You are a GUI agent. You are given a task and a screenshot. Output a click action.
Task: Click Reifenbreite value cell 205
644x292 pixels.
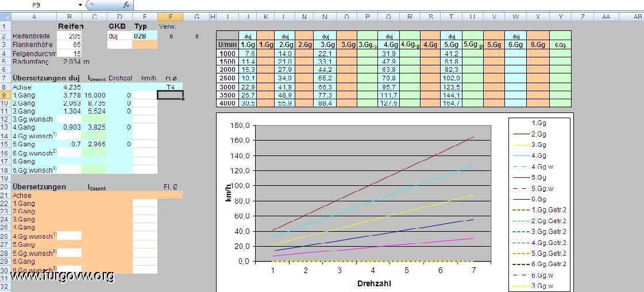[70, 36]
